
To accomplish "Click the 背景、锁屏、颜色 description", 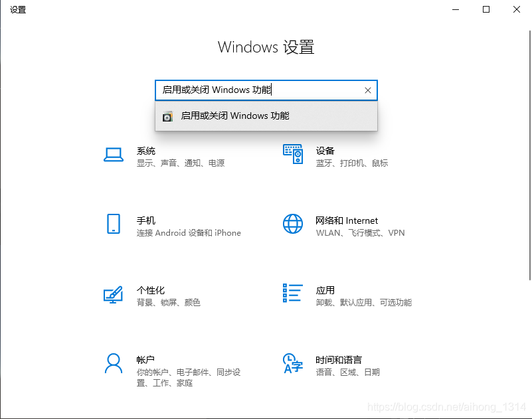I will pos(168,303).
